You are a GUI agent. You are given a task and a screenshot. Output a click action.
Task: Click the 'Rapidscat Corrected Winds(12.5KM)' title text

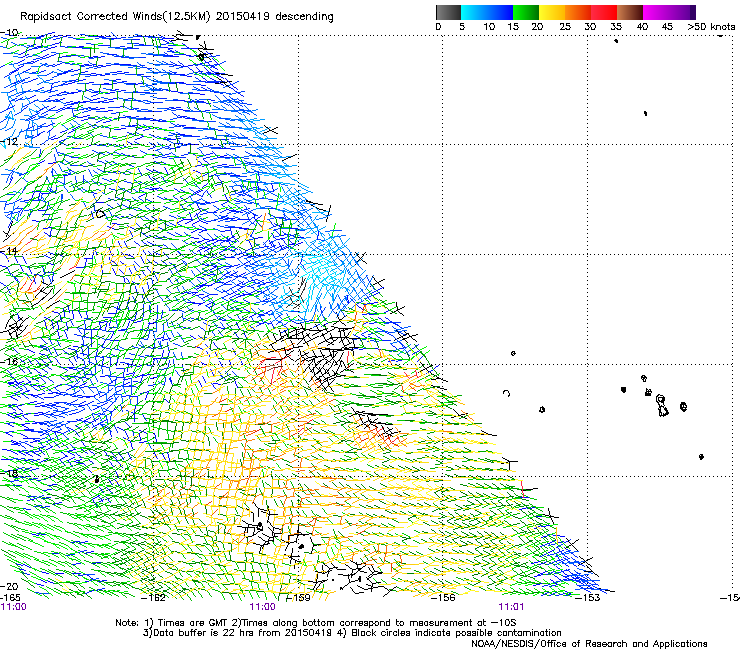(x=115, y=17)
